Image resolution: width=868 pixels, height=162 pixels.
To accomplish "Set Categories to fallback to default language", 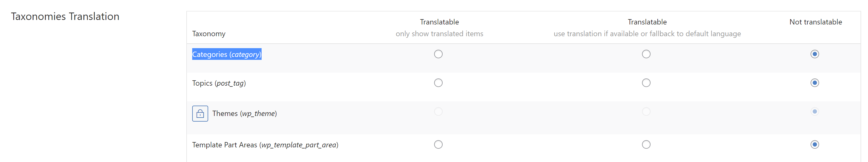I will pos(646,54).
